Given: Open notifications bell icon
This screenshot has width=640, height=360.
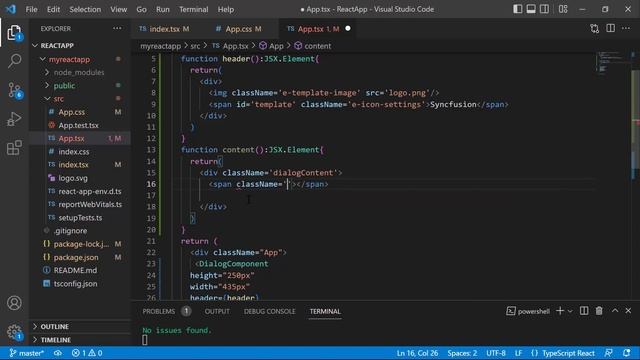Looking at the screenshot, I should pos(627,353).
